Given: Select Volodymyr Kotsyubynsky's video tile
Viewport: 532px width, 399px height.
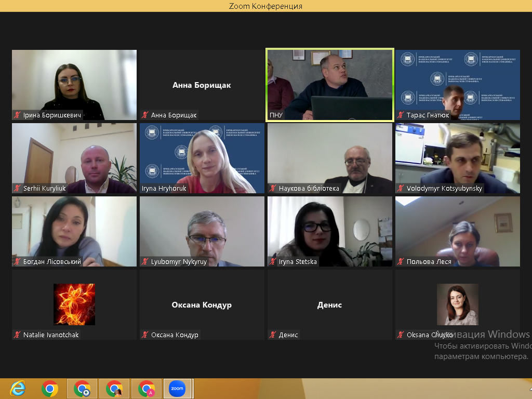Looking at the screenshot, I should (457, 158).
